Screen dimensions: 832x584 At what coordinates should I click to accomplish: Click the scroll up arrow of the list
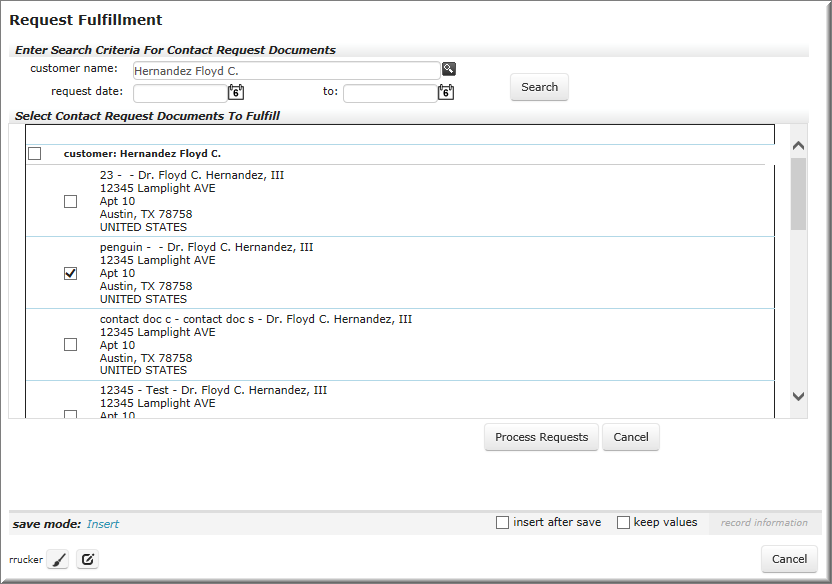click(798, 145)
